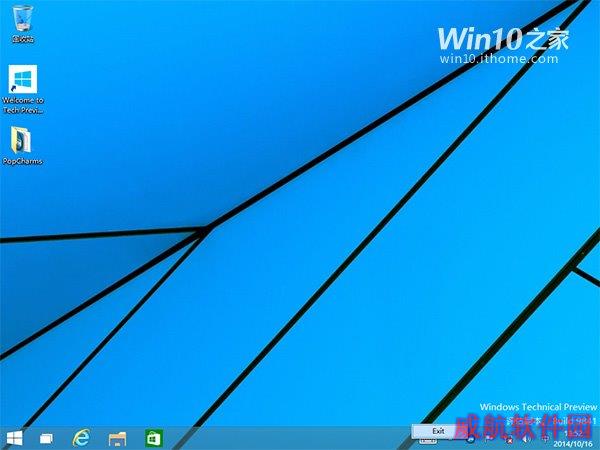Select the Welcome to Tech Preview shortcut
600x450 pixels.
pos(23,89)
